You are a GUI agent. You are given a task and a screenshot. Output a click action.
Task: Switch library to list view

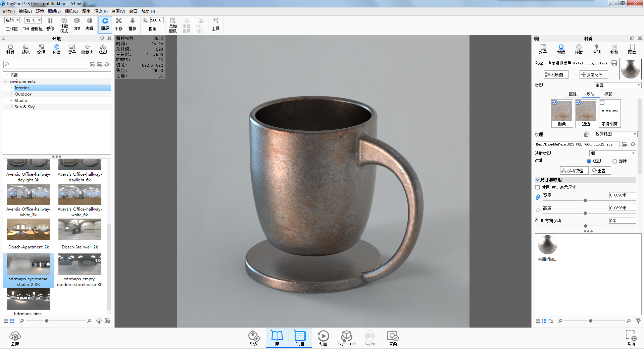[6, 321]
